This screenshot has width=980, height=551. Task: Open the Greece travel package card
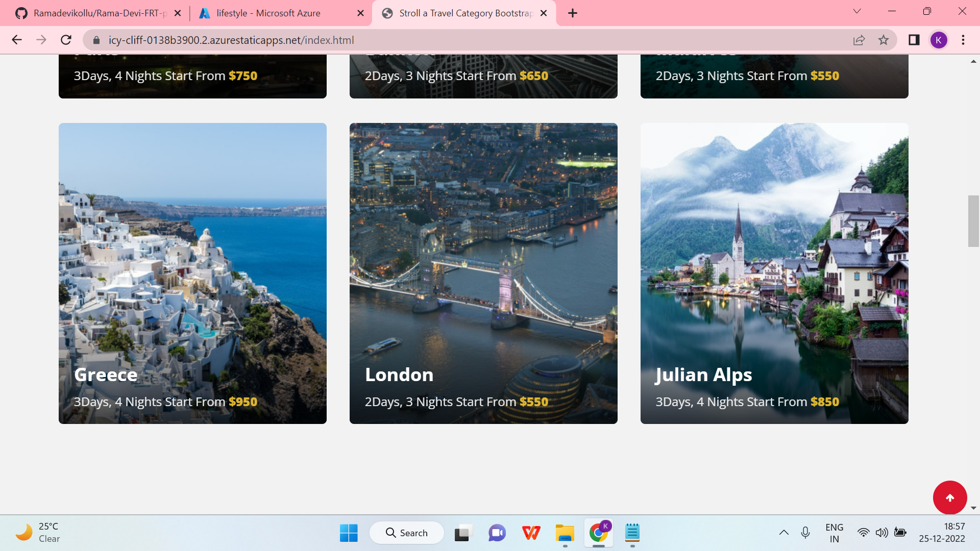coord(192,273)
